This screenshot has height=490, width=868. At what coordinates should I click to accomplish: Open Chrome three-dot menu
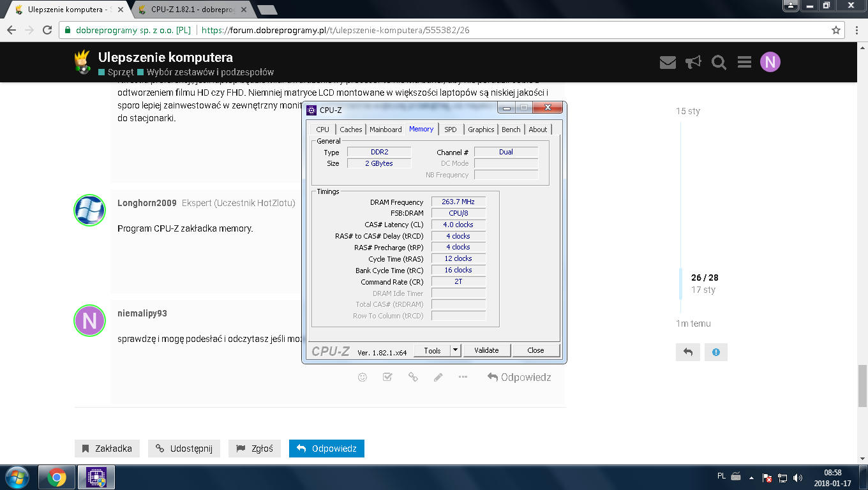[x=857, y=30]
